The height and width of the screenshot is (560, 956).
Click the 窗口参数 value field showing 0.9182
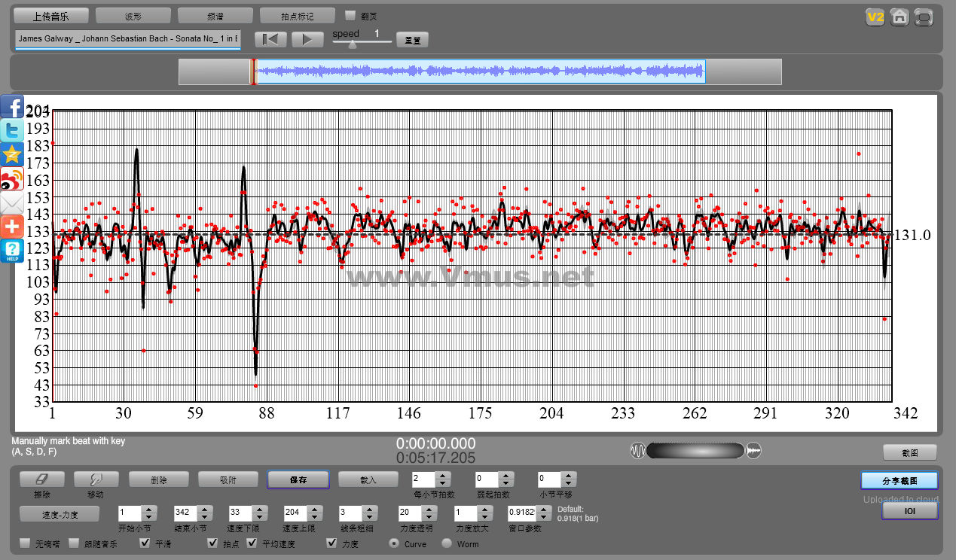coord(521,513)
